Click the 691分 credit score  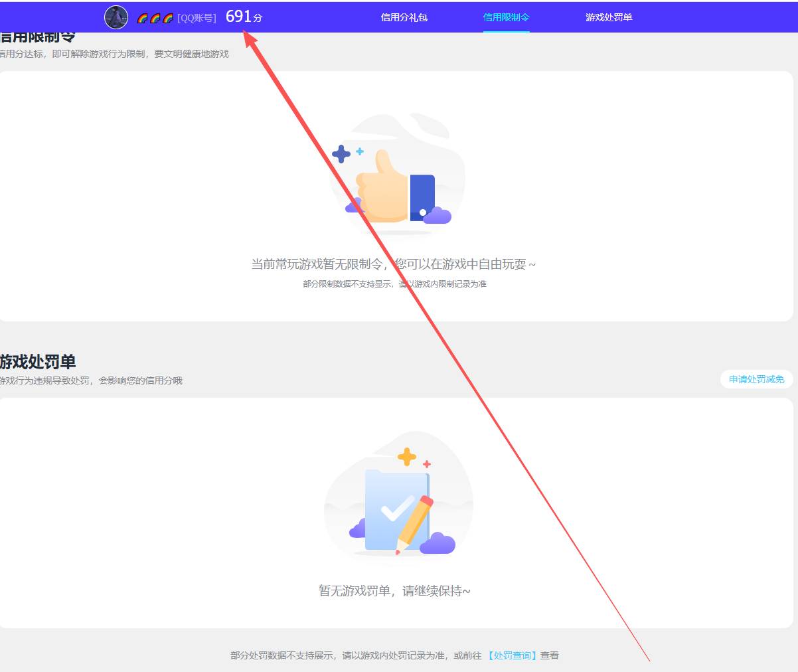click(x=244, y=17)
